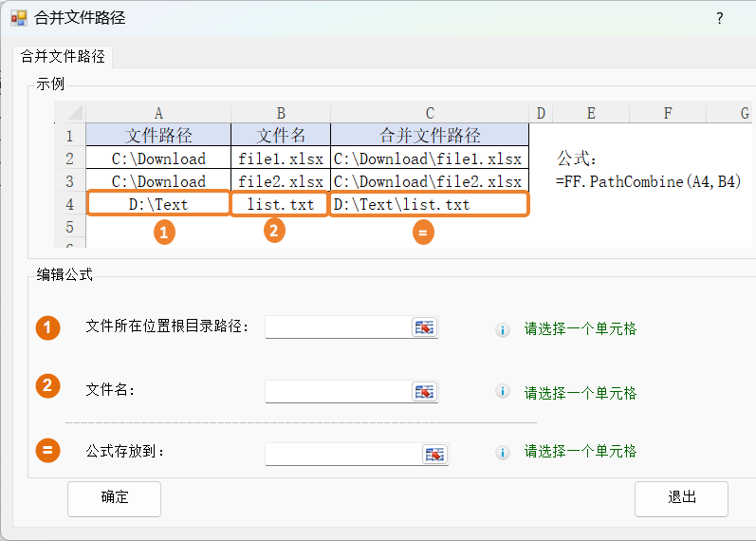
Task: Click orange badge 1 beside 文件所在位置根目录路径 label
Action: coord(47,328)
